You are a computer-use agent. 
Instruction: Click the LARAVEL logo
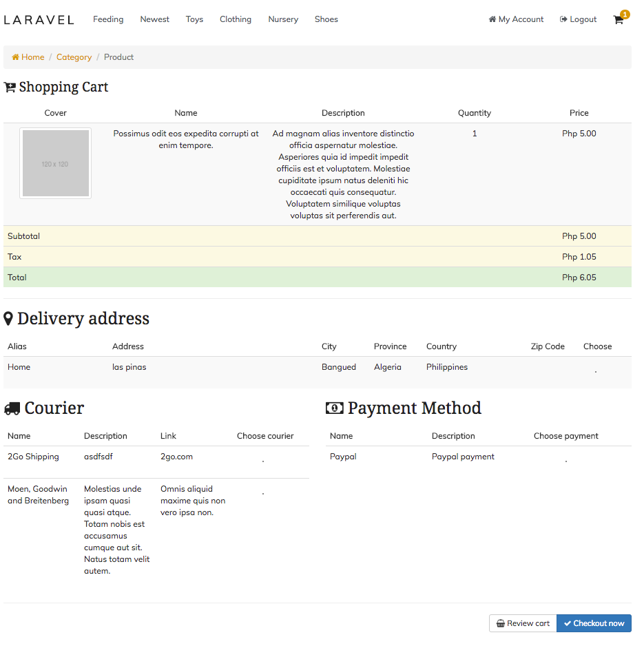(39, 20)
